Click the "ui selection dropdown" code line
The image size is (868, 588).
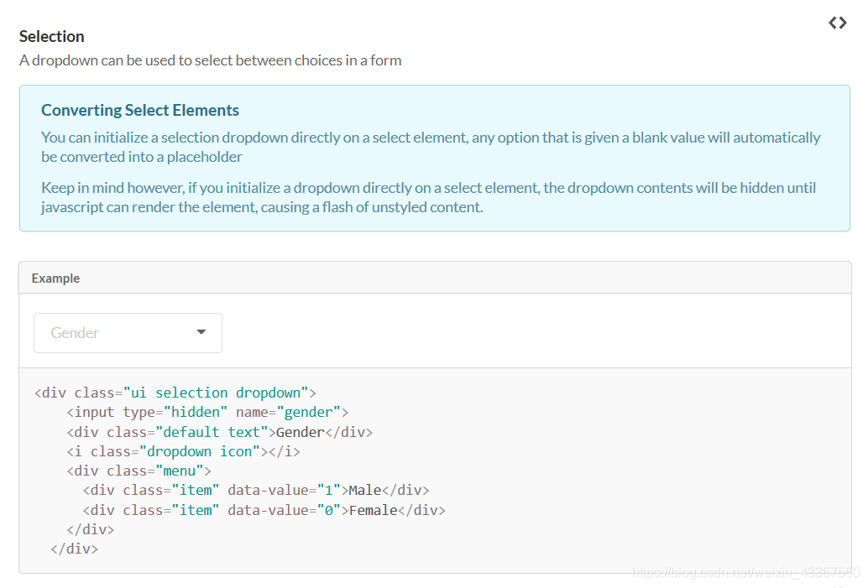pos(175,393)
